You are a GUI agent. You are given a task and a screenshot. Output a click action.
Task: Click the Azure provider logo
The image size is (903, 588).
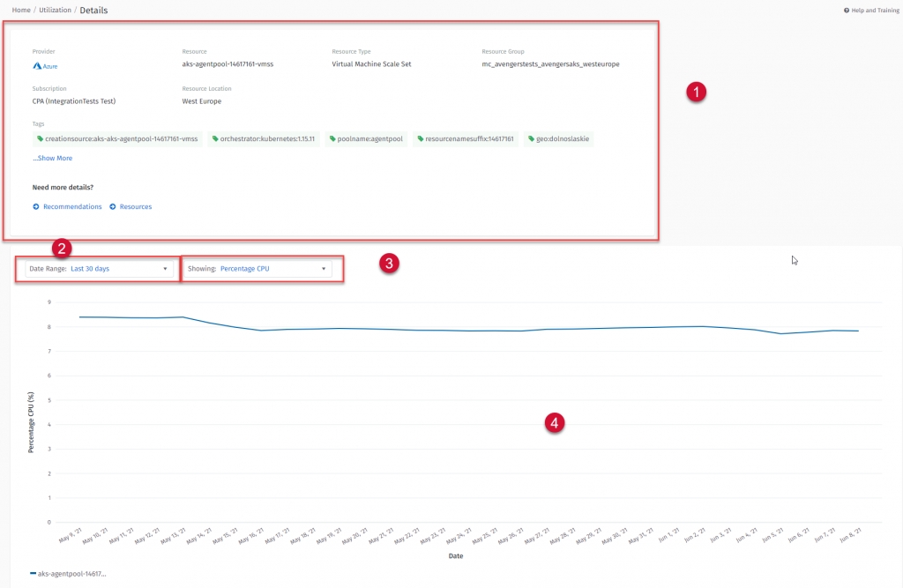37,65
